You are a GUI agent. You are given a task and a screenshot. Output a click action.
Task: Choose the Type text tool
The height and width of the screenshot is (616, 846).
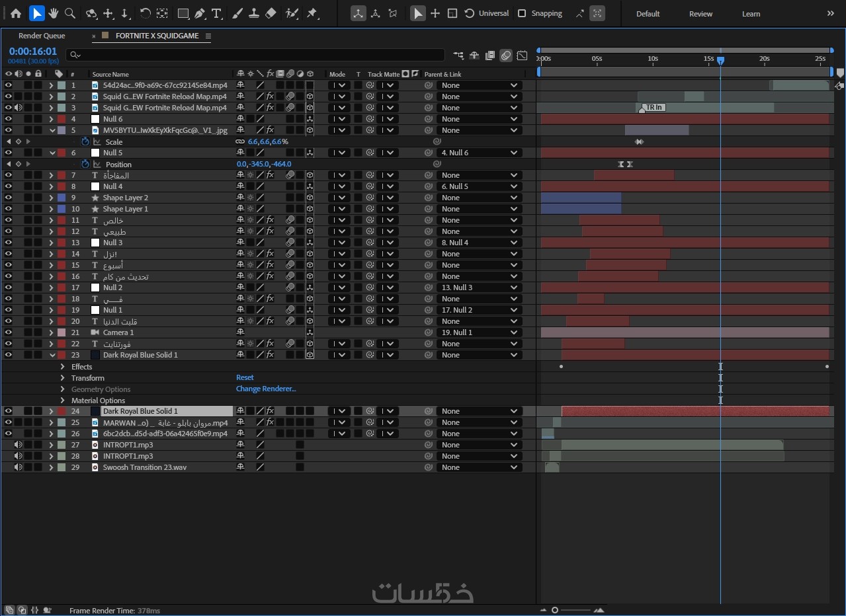[x=216, y=13]
